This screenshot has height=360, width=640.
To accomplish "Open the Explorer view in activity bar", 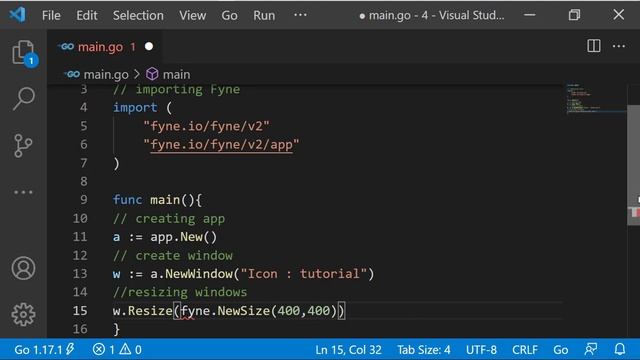I will (x=24, y=53).
